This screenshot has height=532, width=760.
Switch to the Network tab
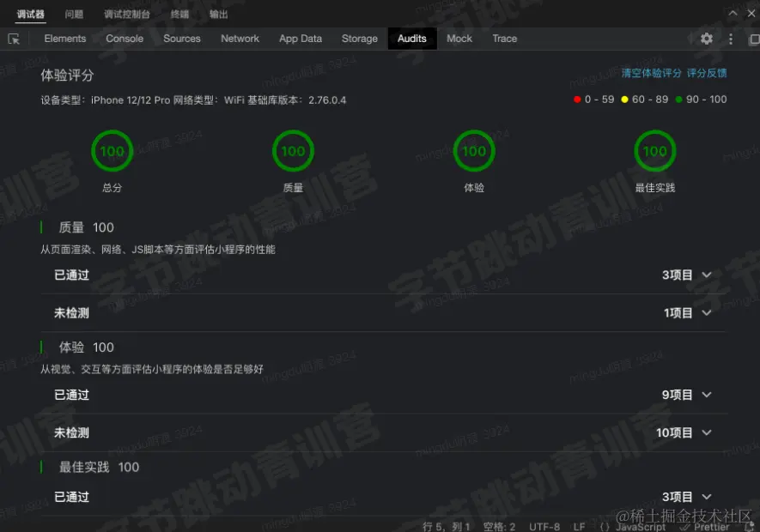[240, 39]
